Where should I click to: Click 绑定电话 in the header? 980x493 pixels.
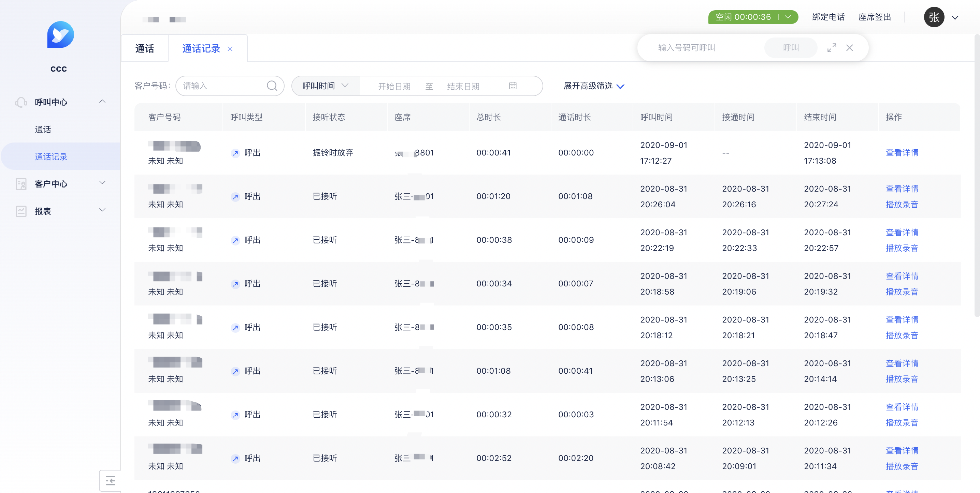pyautogui.click(x=828, y=17)
